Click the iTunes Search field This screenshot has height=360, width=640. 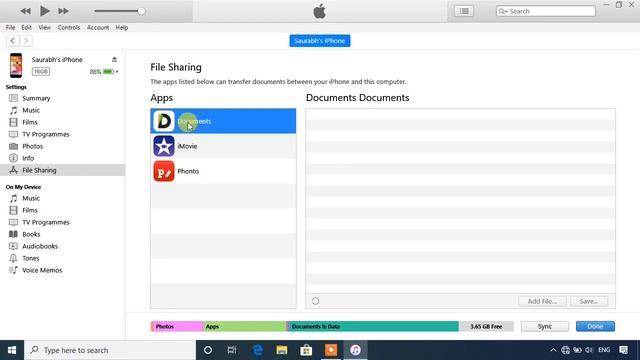point(546,11)
